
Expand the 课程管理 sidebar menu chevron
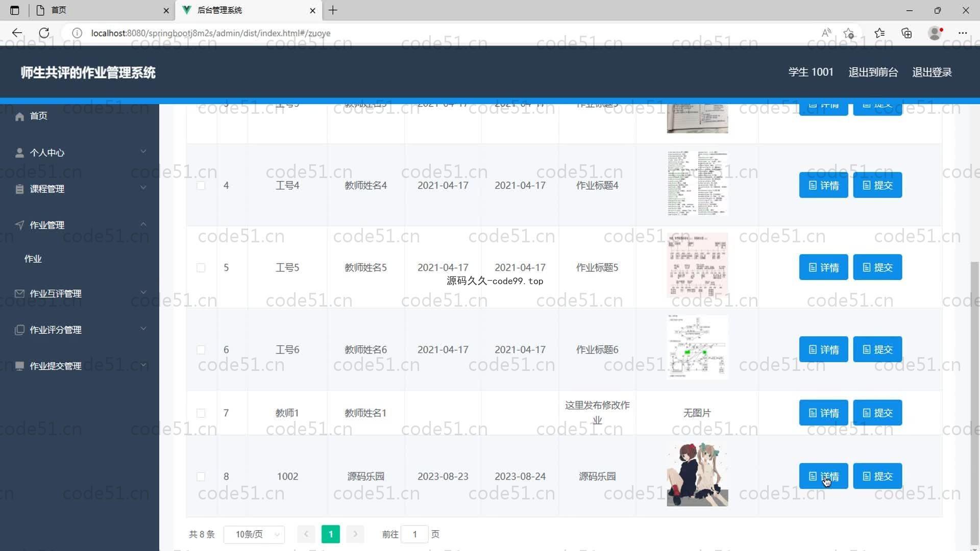click(x=143, y=188)
